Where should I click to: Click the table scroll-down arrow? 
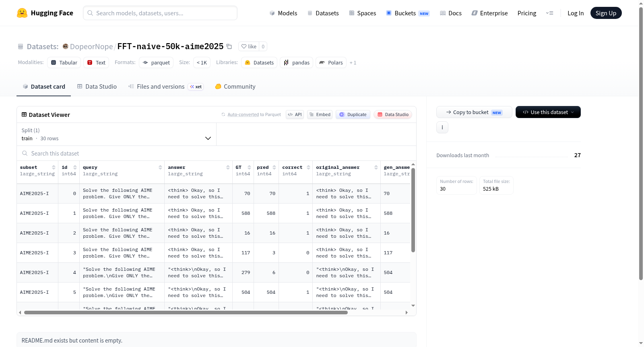coord(413,305)
